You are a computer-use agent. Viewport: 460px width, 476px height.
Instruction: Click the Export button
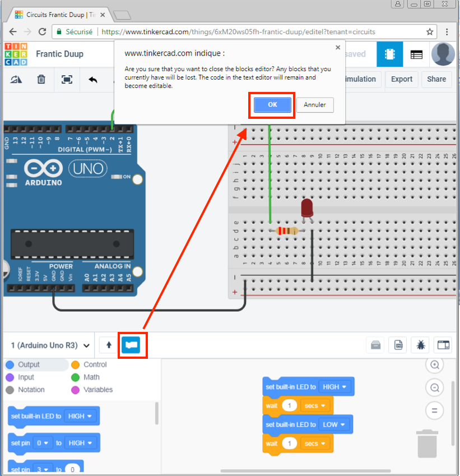401,79
